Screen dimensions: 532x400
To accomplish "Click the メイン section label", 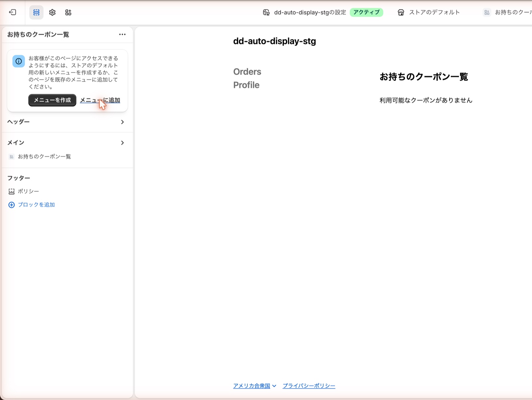I will pos(16,142).
